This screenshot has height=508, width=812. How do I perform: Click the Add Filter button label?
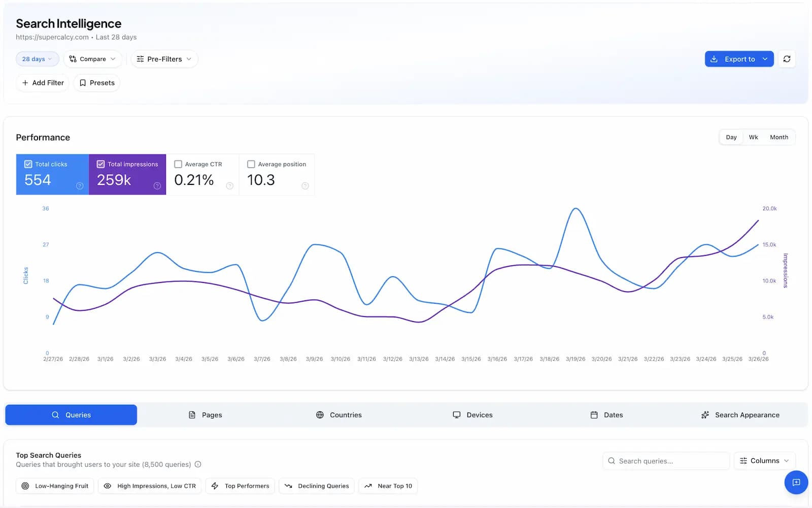point(48,83)
